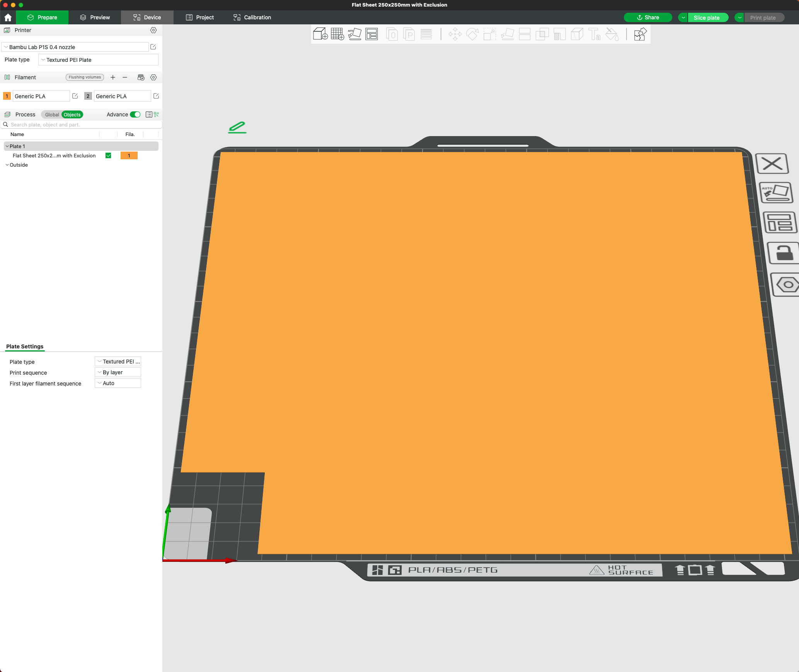The height and width of the screenshot is (672, 799).
Task: Click the plate lock icon
Action: pyautogui.click(x=784, y=253)
